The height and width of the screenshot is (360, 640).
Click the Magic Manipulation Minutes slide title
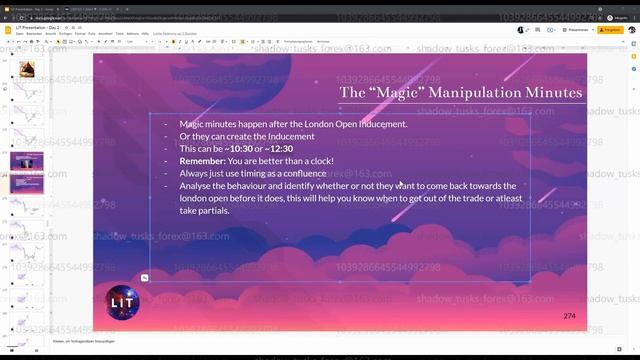461,92
